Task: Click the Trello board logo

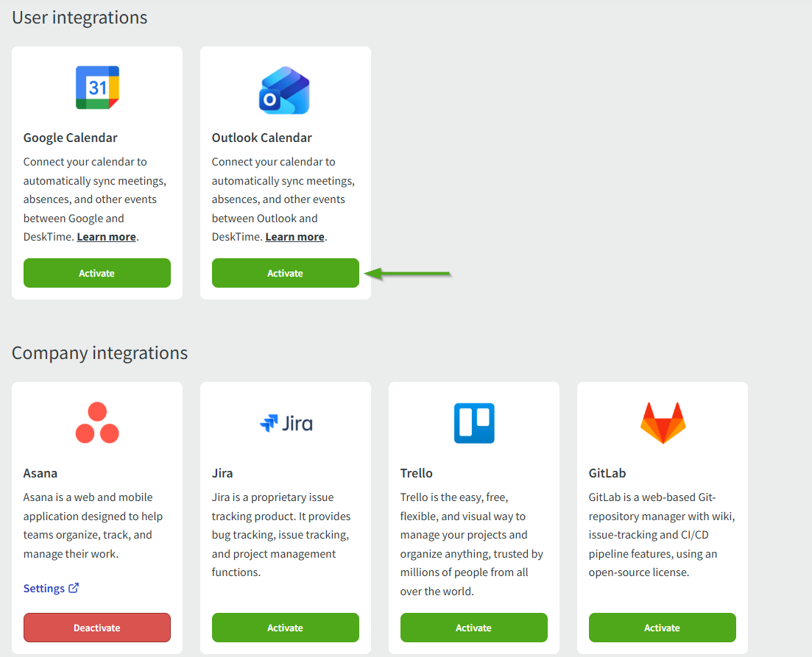Action: coord(473,423)
